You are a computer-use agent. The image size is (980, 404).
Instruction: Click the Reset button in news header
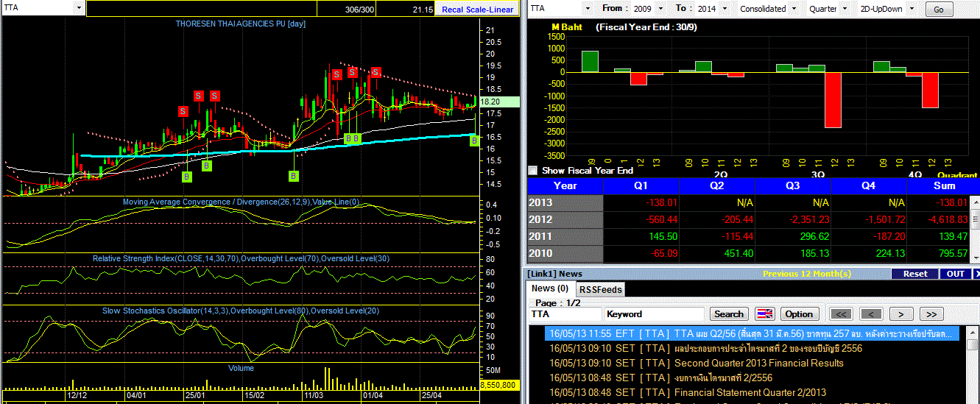click(x=915, y=274)
